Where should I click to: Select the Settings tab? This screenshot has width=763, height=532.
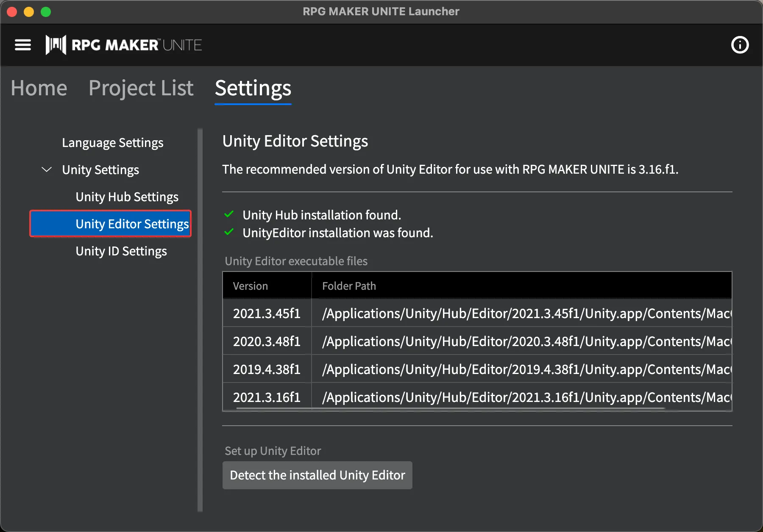pos(253,88)
